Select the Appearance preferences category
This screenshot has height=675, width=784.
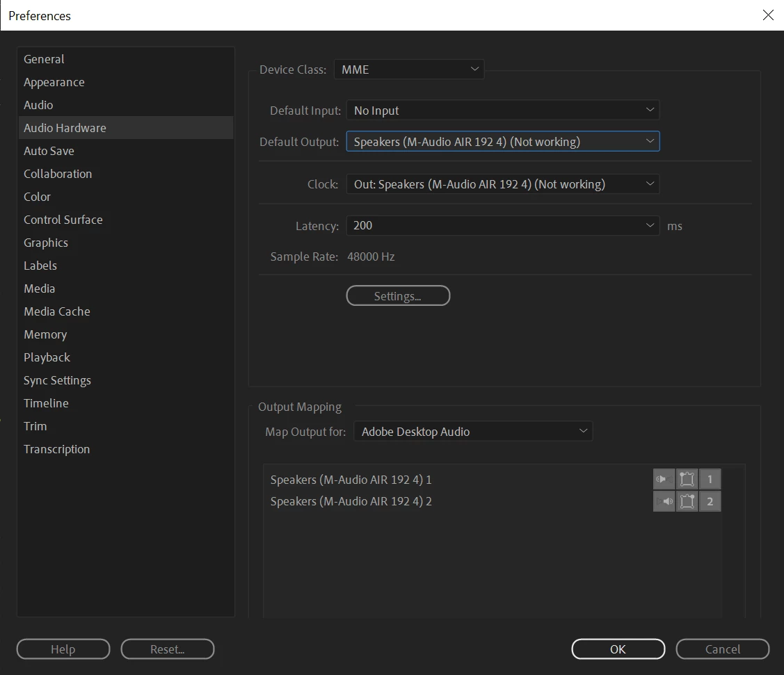point(126,82)
